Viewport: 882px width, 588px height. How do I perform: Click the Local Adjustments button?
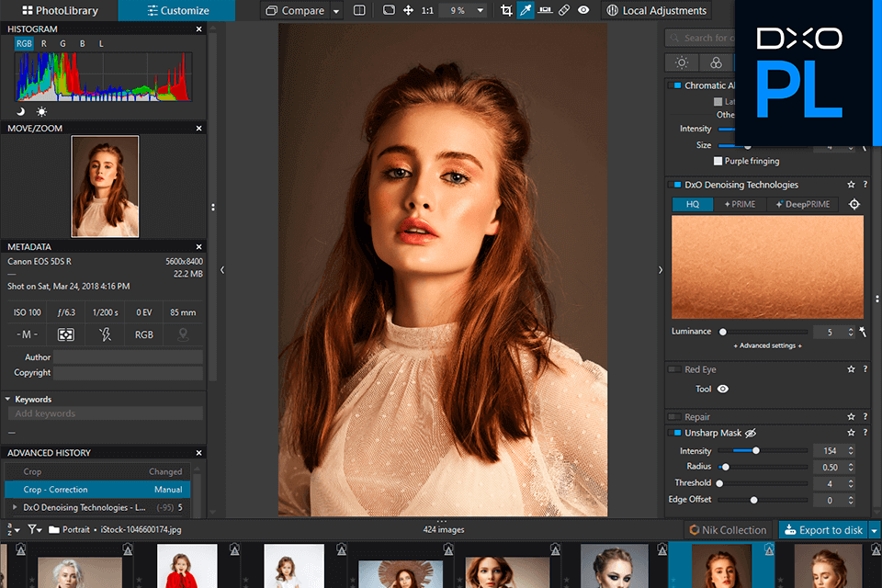(657, 11)
